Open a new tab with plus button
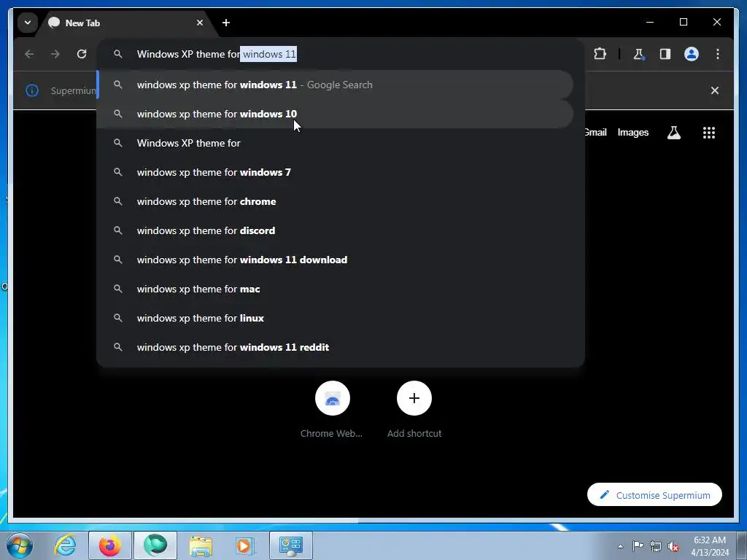 (226, 23)
